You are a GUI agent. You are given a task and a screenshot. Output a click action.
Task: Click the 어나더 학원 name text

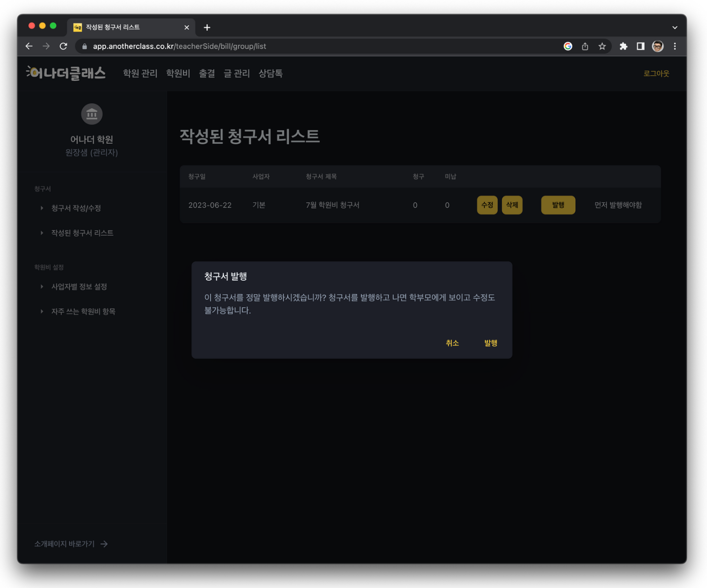92,139
